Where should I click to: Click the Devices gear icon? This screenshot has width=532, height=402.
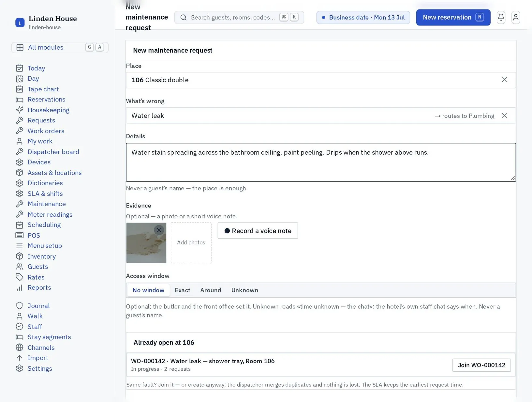20,162
